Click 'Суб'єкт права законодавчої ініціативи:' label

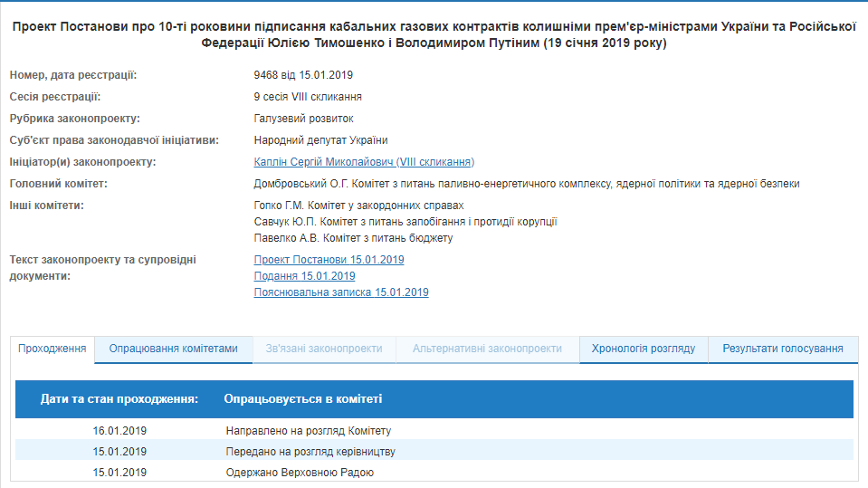(114, 140)
